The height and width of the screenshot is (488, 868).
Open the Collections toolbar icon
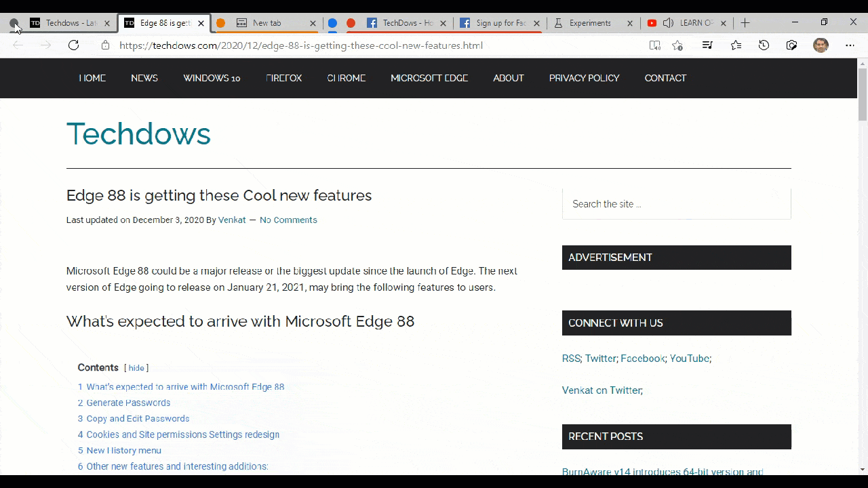point(791,45)
